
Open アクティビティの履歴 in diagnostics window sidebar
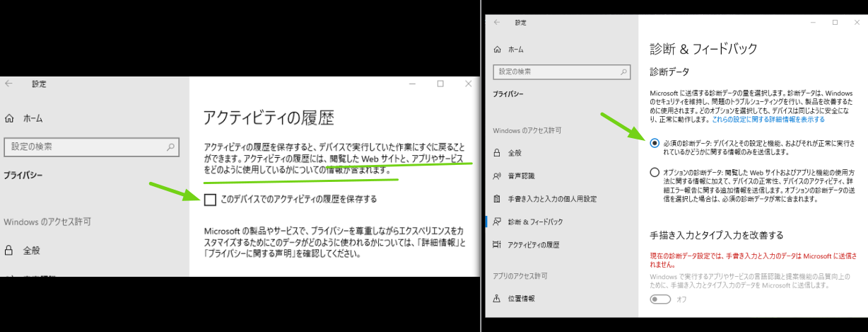click(526, 244)
